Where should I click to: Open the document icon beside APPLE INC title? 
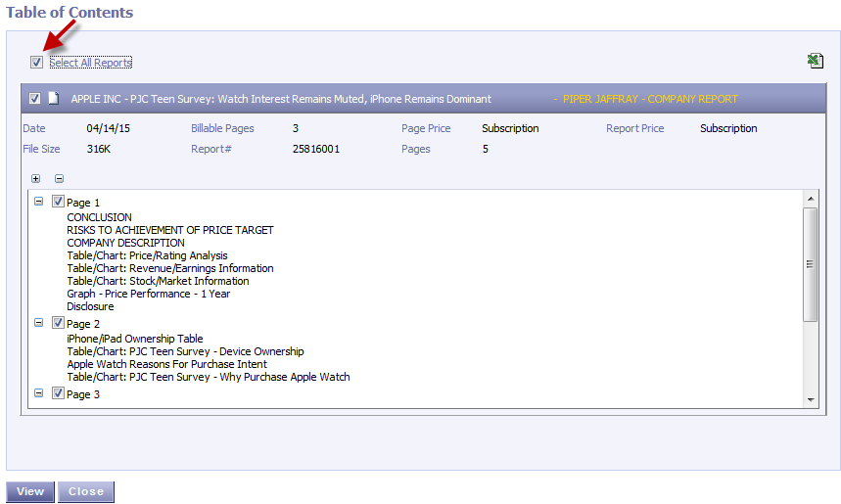pyautogui.click(x=54, y=98)
